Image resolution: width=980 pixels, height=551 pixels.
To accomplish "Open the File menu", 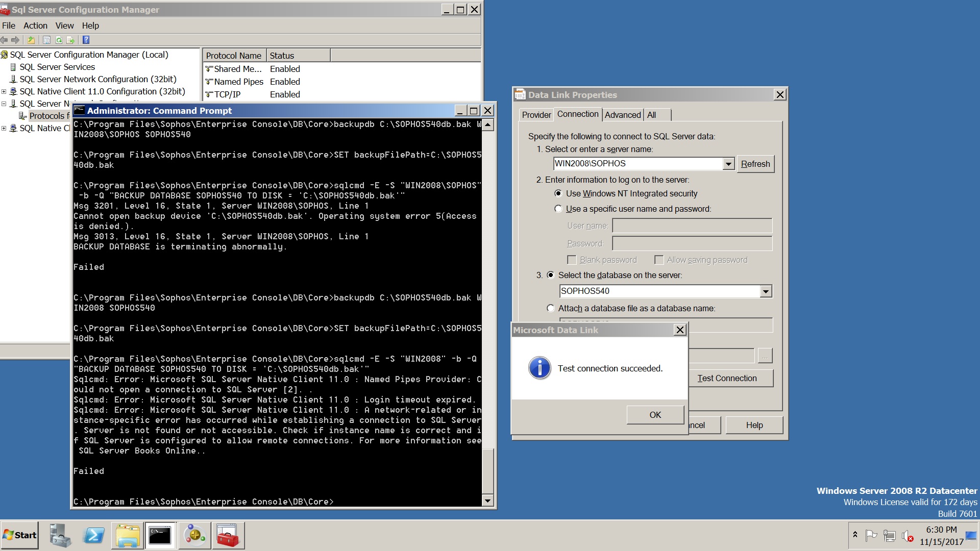I will coord(9,26).
